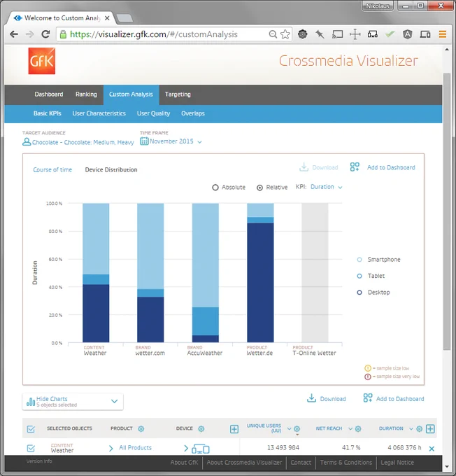
Task: Click the browser address bar URL
Action: click(x=154, y=34)
